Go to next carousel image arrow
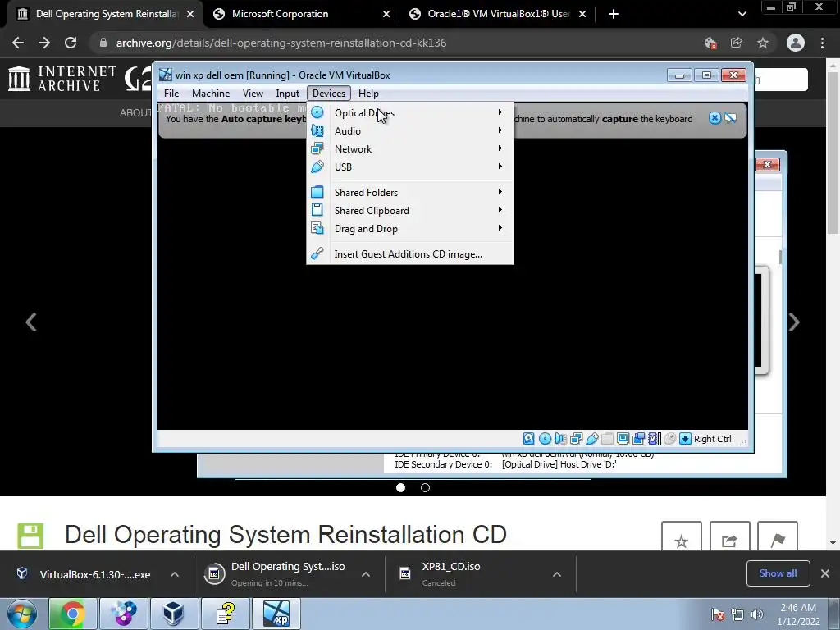840x630 pixels. coord(794,322)
